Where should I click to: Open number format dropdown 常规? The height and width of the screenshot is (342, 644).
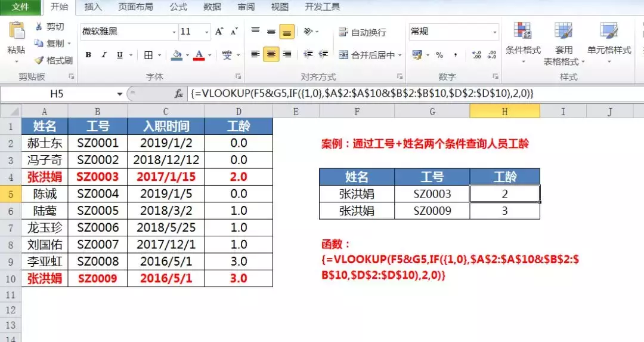pos(495,32)
